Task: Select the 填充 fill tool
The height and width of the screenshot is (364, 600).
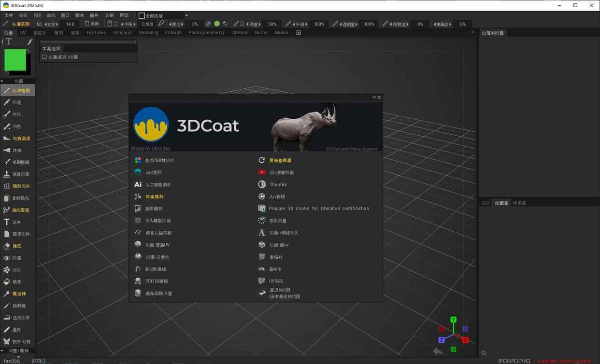Action: (x=17, y=282)
